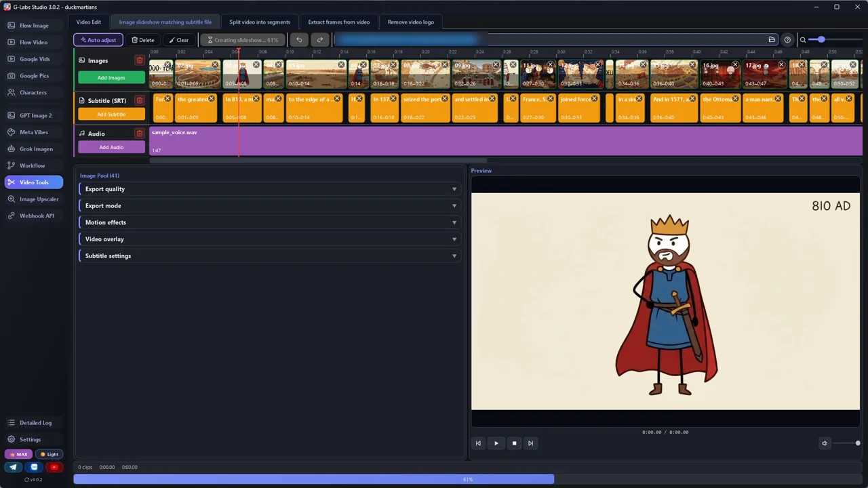Open Webhook API in sidebar
This screenshot has width=868, height=488.
click(34, 216)
